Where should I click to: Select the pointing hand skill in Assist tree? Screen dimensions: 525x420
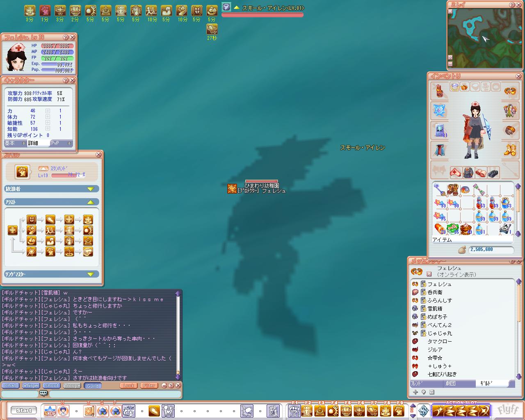tap(88, 251)
